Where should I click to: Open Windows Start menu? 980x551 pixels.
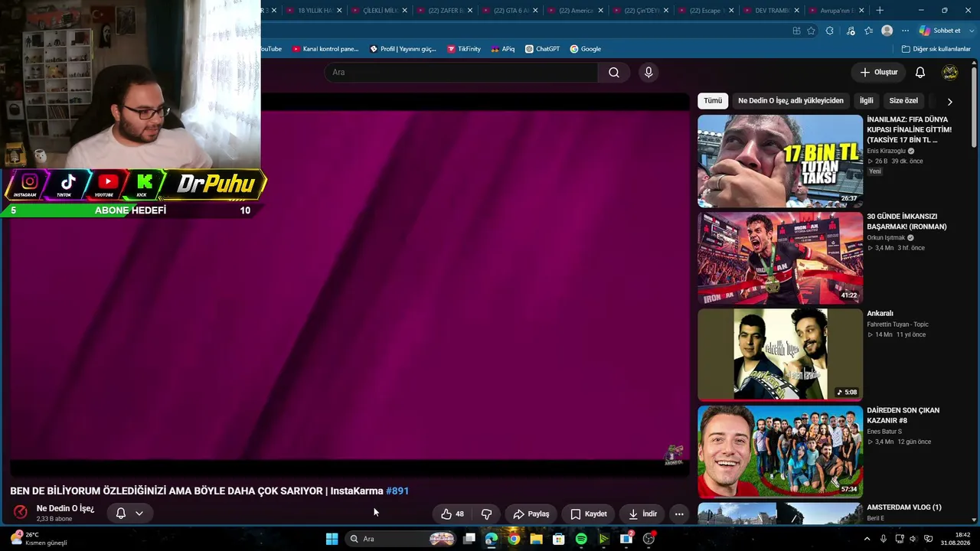point(332,539)
